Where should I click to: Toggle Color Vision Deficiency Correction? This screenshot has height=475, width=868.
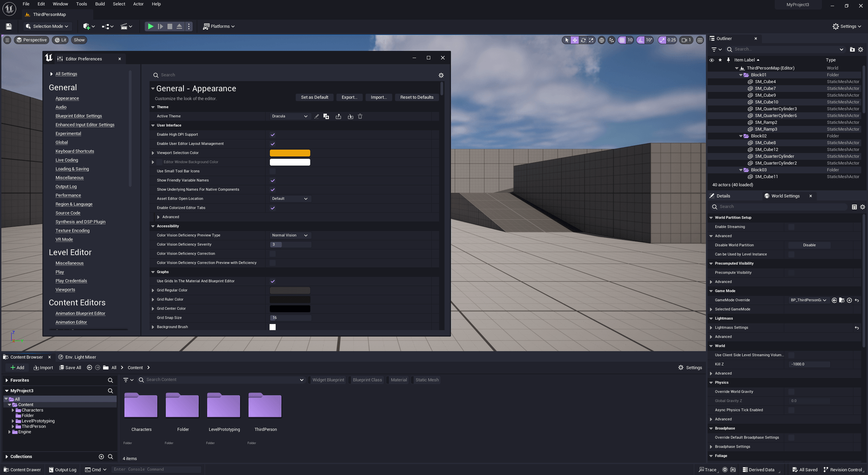[273, 254]
